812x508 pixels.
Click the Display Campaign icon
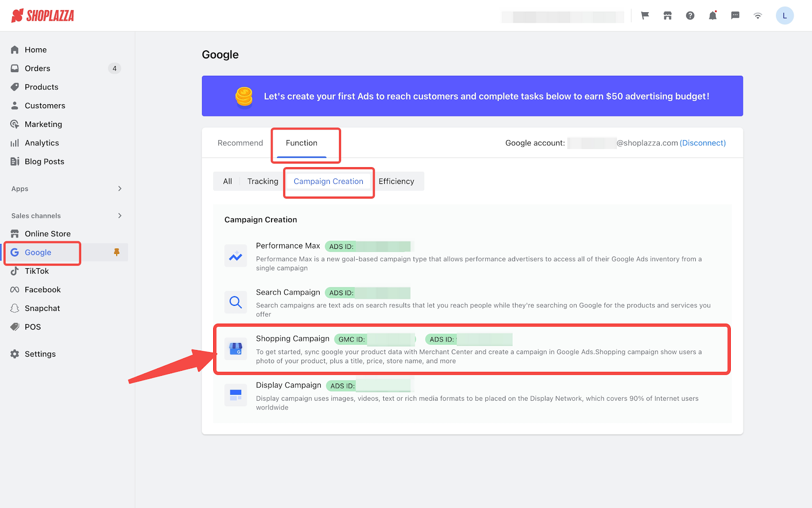click(x=235, y=395)
